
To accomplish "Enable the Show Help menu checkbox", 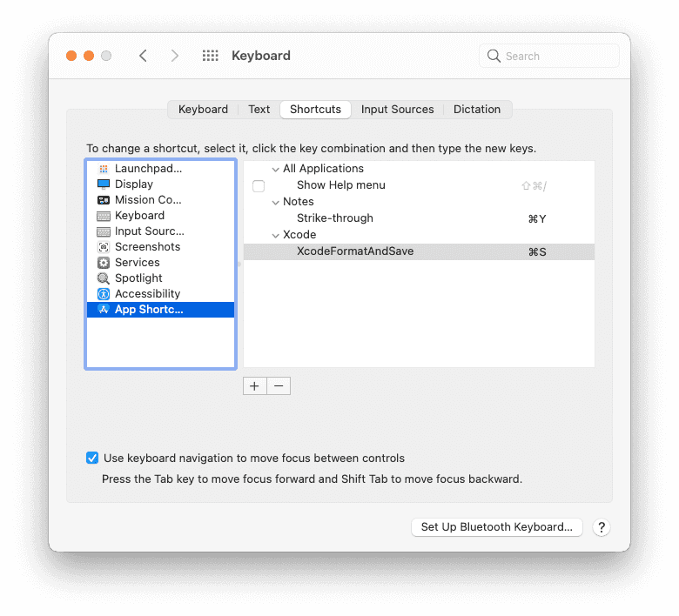I will (x=259, y=186).
